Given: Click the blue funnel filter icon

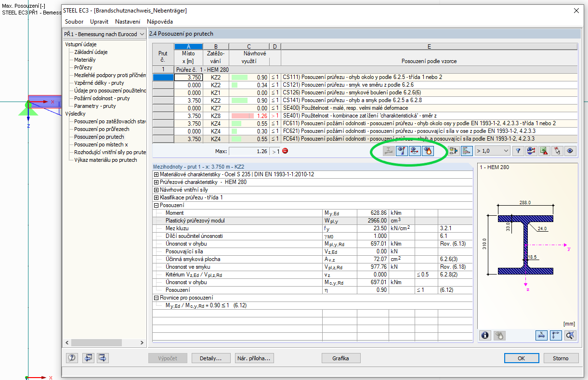Looking at the screenshot, I should click(518, 151).
